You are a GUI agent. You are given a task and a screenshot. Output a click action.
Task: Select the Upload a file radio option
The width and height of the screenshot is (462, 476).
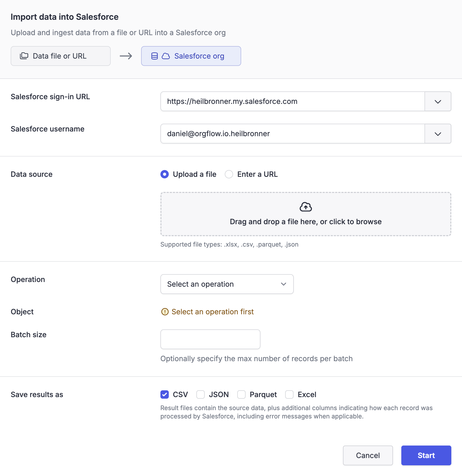pos(165,174)
